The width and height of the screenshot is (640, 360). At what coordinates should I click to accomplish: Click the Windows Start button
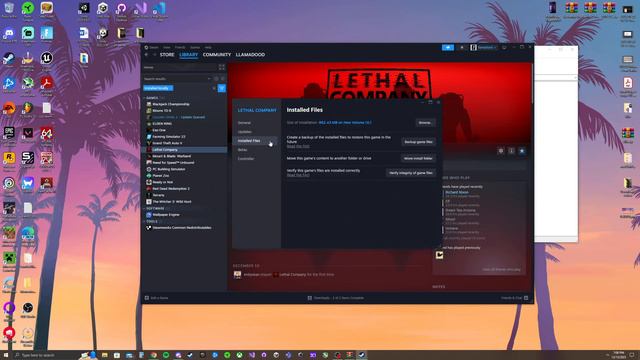point(6,355)
